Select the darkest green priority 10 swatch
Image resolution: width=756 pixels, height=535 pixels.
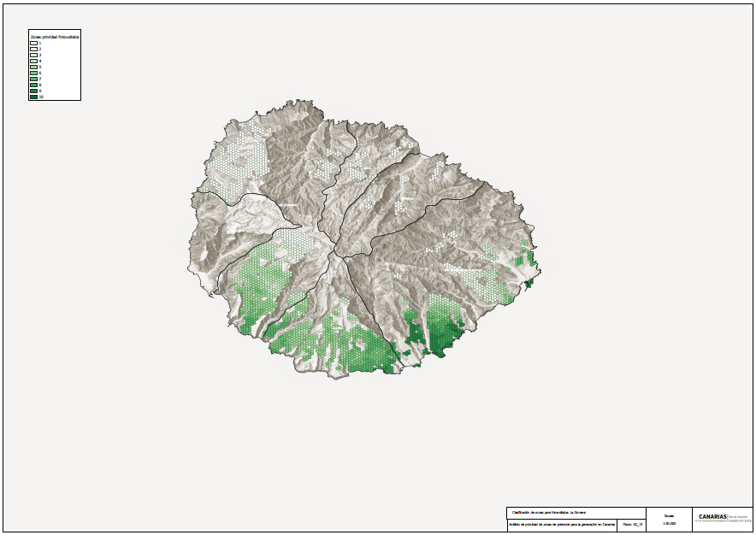pos(33,97)
